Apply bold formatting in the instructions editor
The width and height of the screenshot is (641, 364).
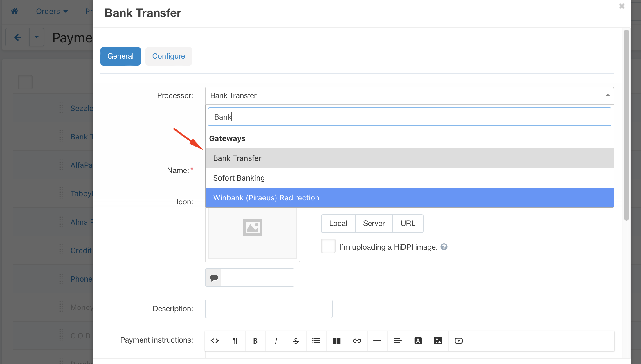click(255, 340)
